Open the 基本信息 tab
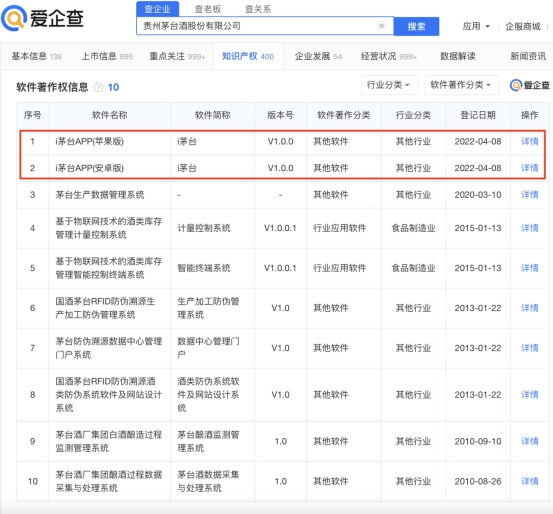The height and width of the screenshot is (514, 553). 37,56
